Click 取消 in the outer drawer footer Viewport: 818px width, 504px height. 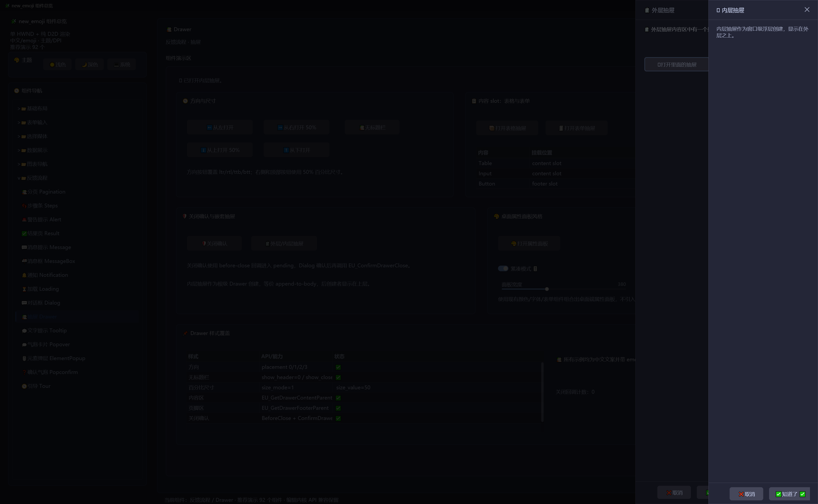click(674, 493)
